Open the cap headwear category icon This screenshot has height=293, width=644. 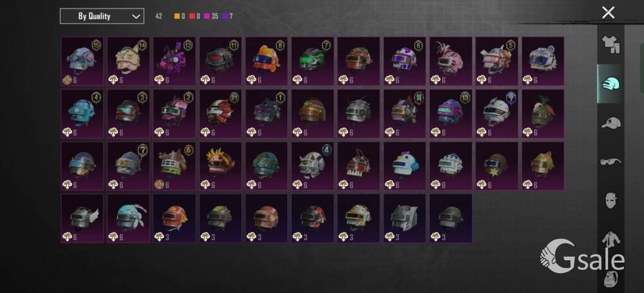pyautogui.click(x=611, y=122)
